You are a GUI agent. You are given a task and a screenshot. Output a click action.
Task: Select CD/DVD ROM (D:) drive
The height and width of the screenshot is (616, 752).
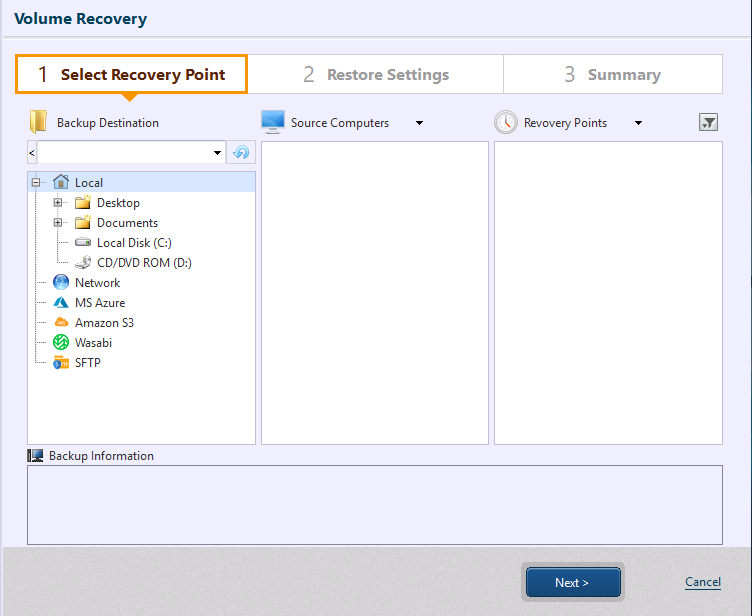143,263
